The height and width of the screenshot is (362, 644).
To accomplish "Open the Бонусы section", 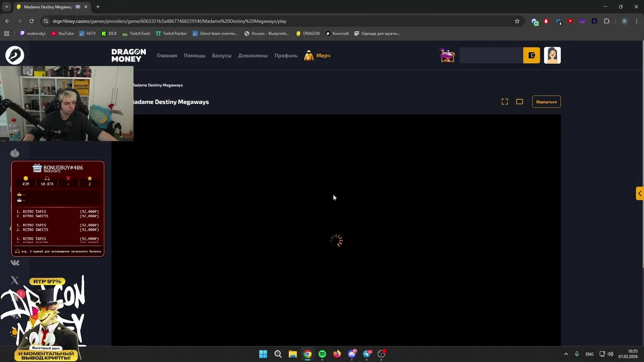I will pos(222,55).
